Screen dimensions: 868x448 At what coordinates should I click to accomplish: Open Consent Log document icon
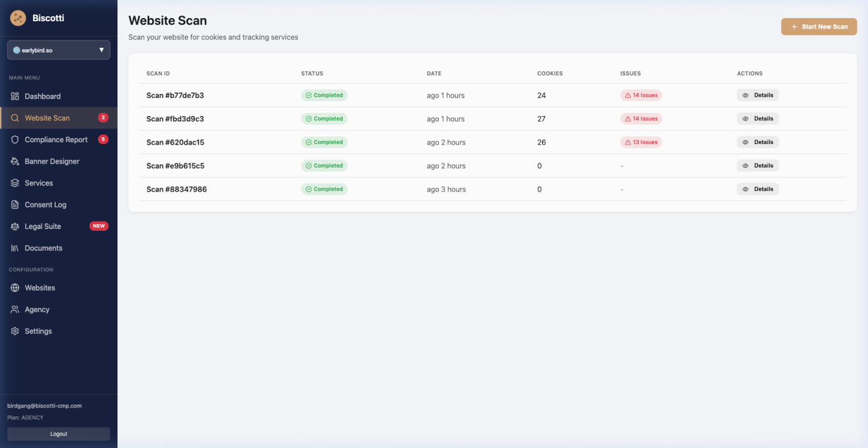point(15,205)
